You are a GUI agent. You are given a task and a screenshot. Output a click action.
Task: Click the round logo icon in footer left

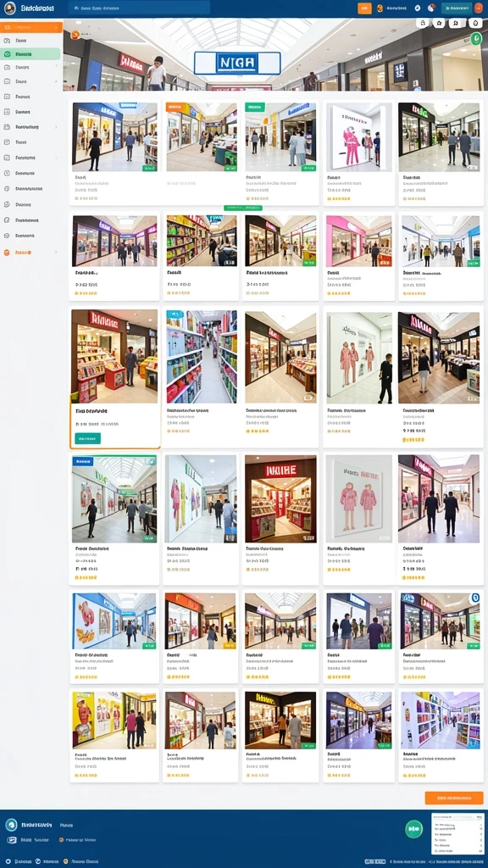(11, 825)
